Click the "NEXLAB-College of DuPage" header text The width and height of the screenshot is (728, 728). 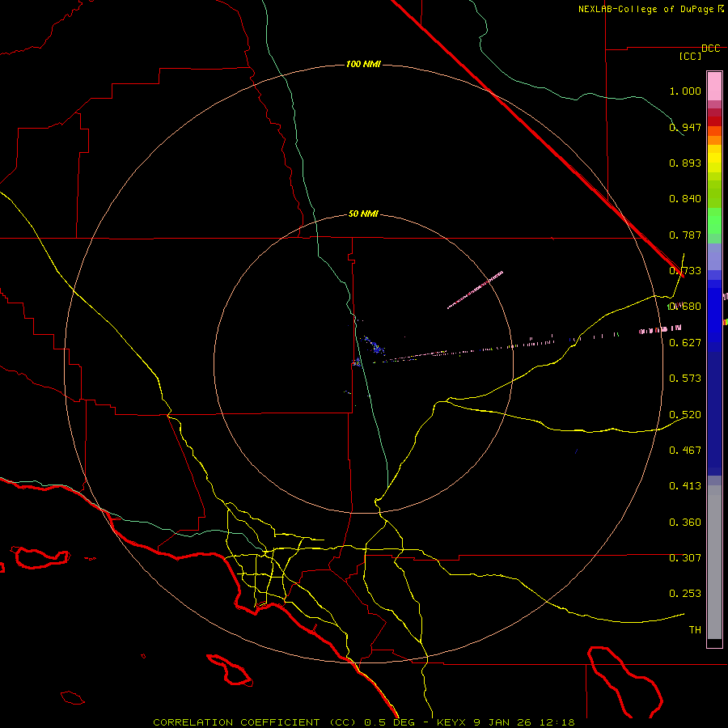pos(646,9)
